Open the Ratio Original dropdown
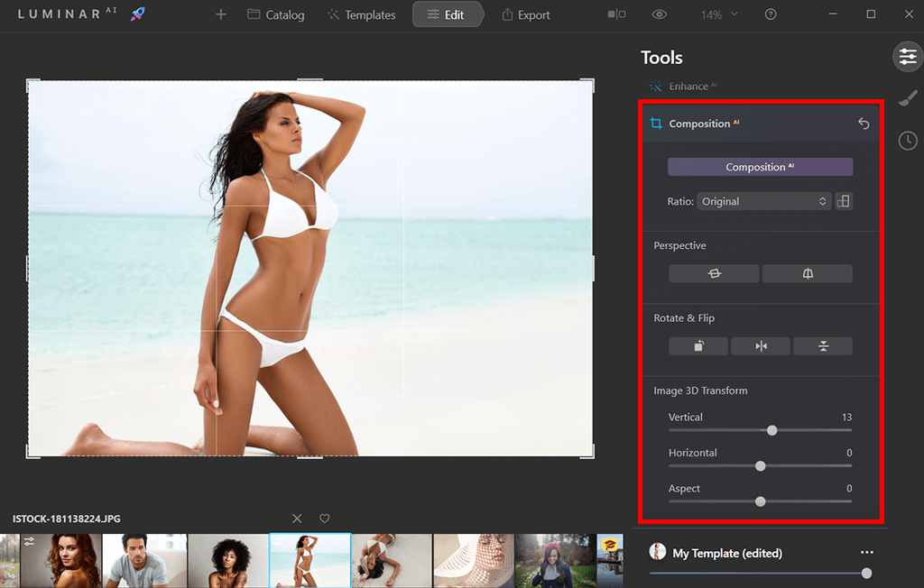Screen dimensions: 924x588 pyautogui.click(x=763, y=201)
